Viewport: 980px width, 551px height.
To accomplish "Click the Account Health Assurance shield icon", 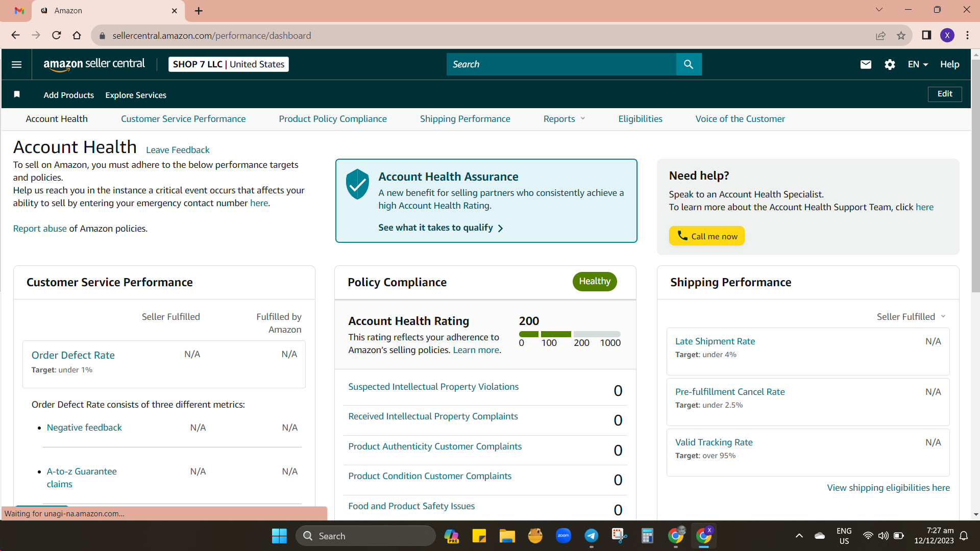I will [357, 184].
